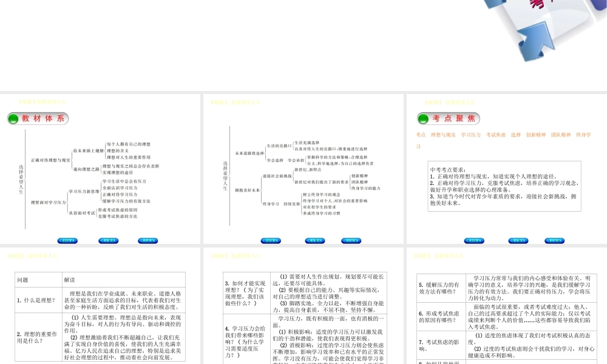This screenshot has height=364, width=607.
Task: Click the cell 1. 什么是理想?
Action: [39, 300]
